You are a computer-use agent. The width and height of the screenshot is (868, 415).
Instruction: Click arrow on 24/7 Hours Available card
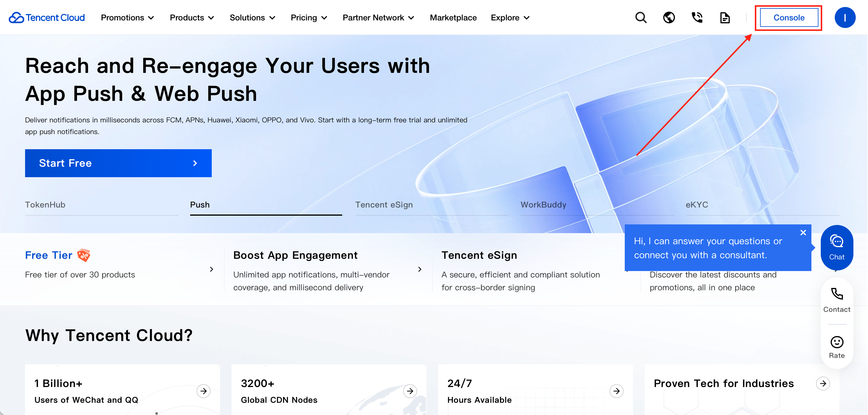coord(617,391)
